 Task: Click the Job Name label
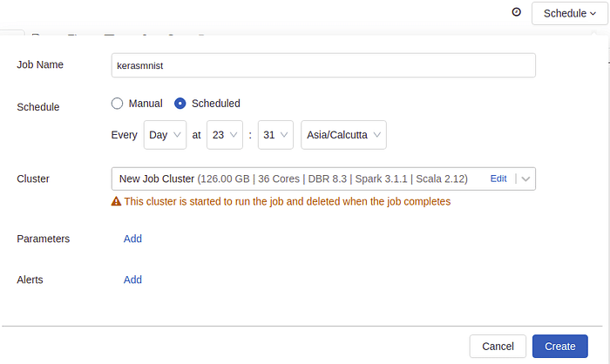point(40,64)
